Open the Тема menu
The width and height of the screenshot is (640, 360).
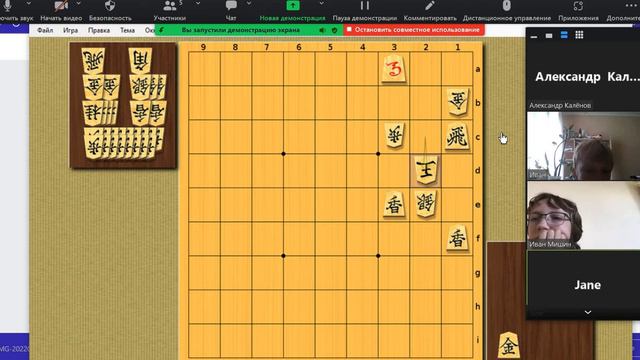pos(127,30)
